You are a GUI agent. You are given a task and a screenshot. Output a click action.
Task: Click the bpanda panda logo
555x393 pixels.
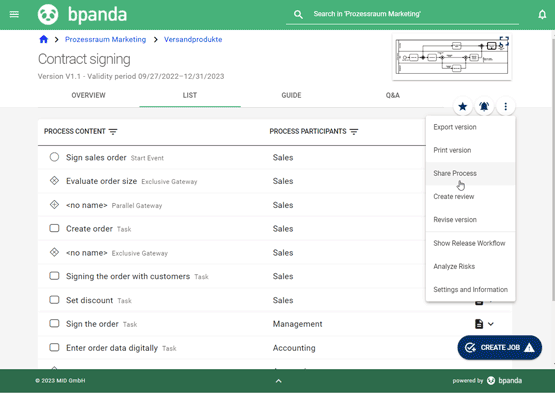tap(48, 15)
